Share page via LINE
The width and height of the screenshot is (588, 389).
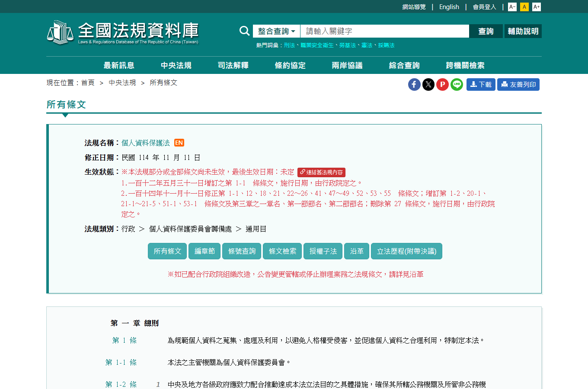point(457,84)
